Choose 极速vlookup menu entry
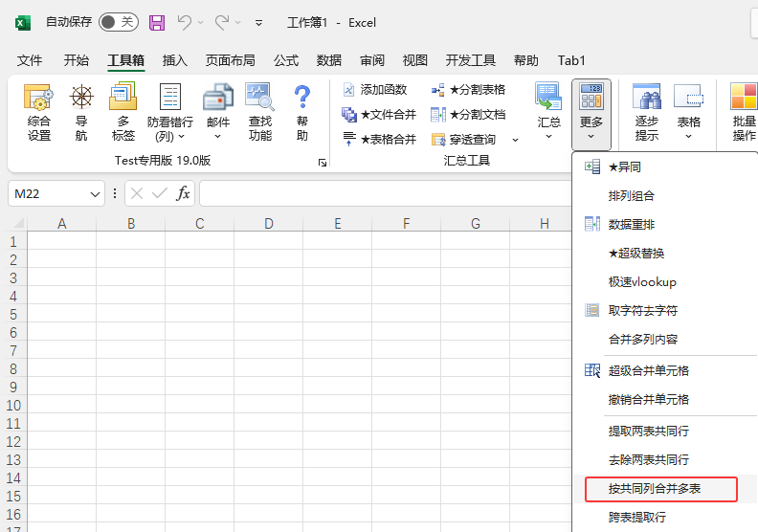This screenshot has height=532, width=758. pyautogui.click(x=642, y=282)
